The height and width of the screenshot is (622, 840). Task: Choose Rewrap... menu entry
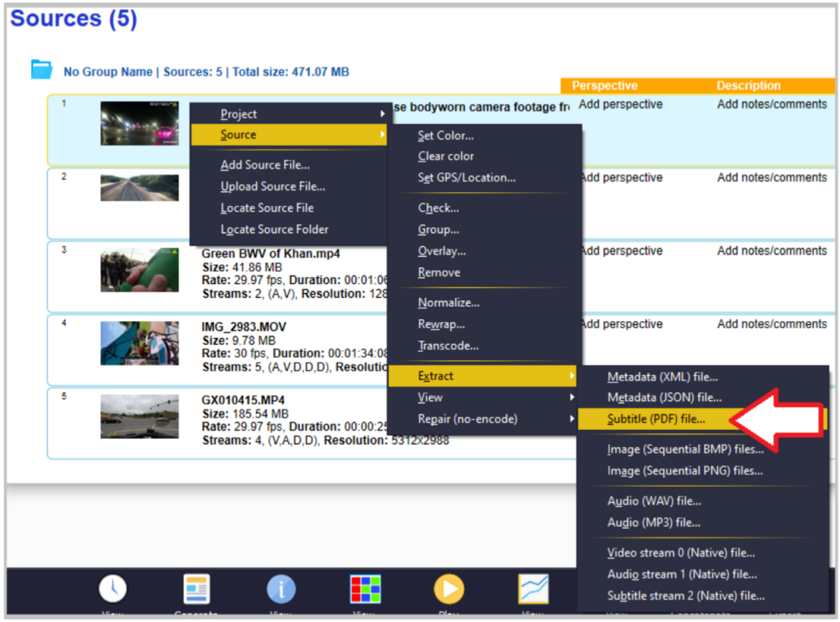tap(484, 324)
